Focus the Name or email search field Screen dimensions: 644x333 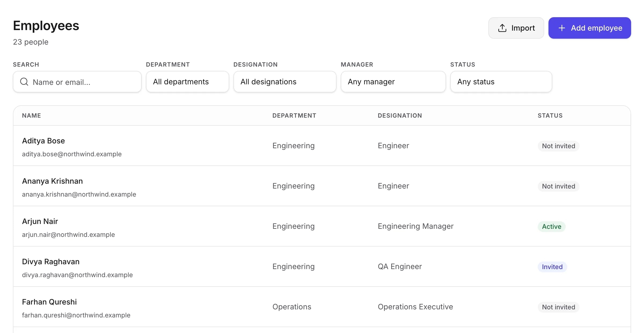tap(77, 82)
